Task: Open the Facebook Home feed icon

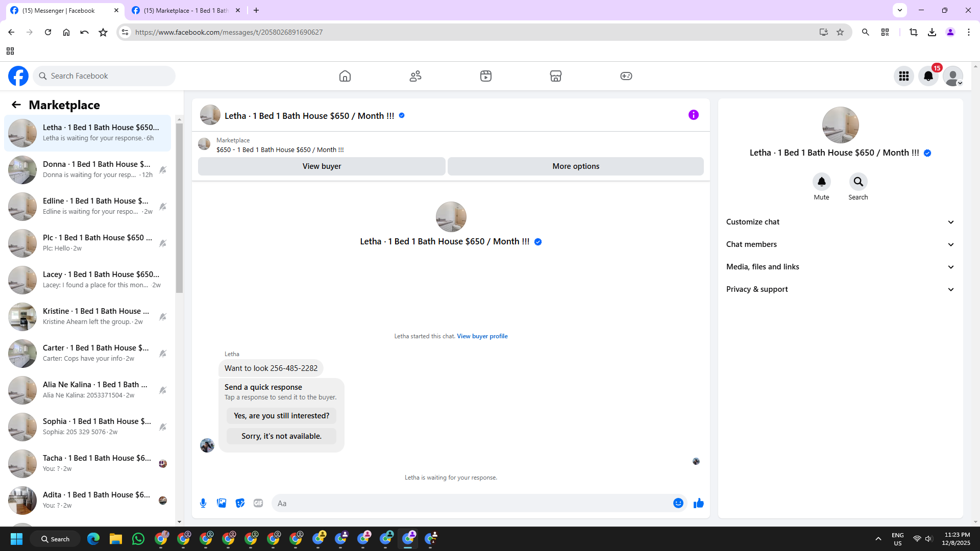Action: [345, 76]
